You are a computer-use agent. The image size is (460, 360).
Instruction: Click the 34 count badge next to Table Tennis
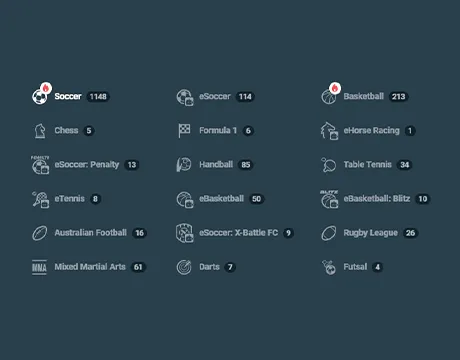(405, 165)
